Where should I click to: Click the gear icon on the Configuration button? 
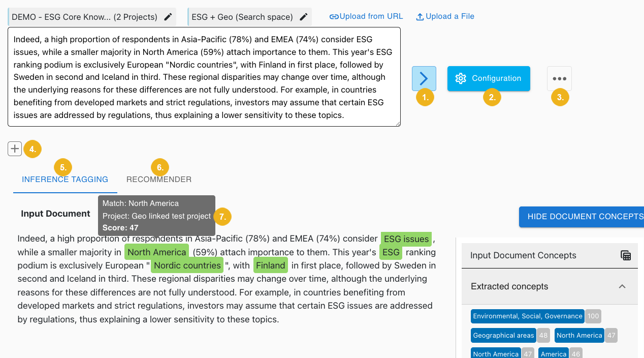point(461,78)
